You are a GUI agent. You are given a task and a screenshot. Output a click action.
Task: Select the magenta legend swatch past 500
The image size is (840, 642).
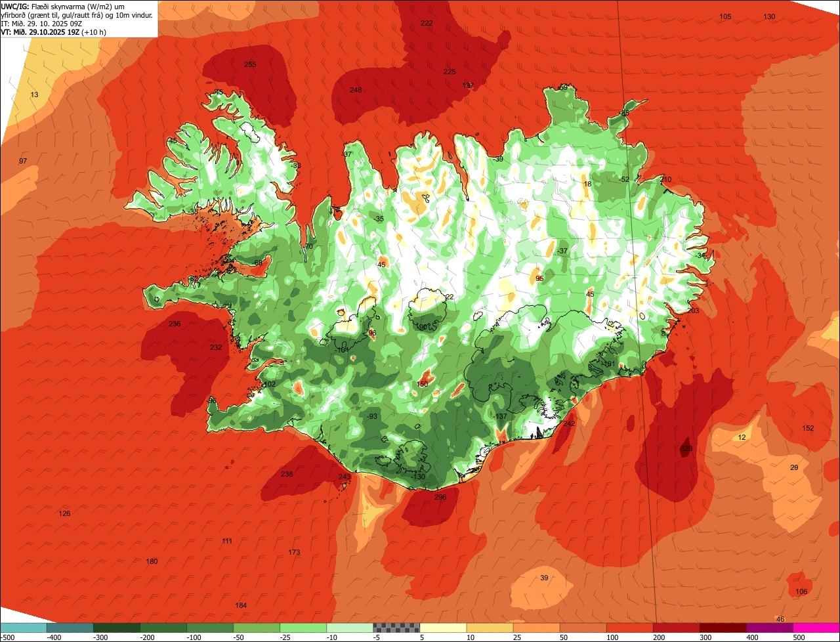coord(817,628)
